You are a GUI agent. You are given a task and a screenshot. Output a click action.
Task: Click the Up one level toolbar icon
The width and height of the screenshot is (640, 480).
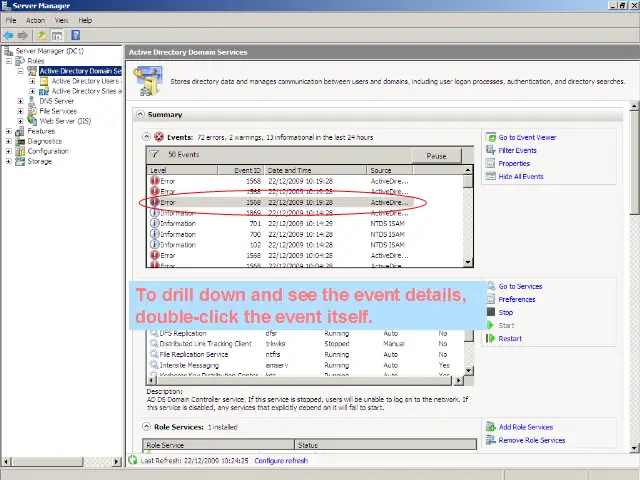coord(42,35)
